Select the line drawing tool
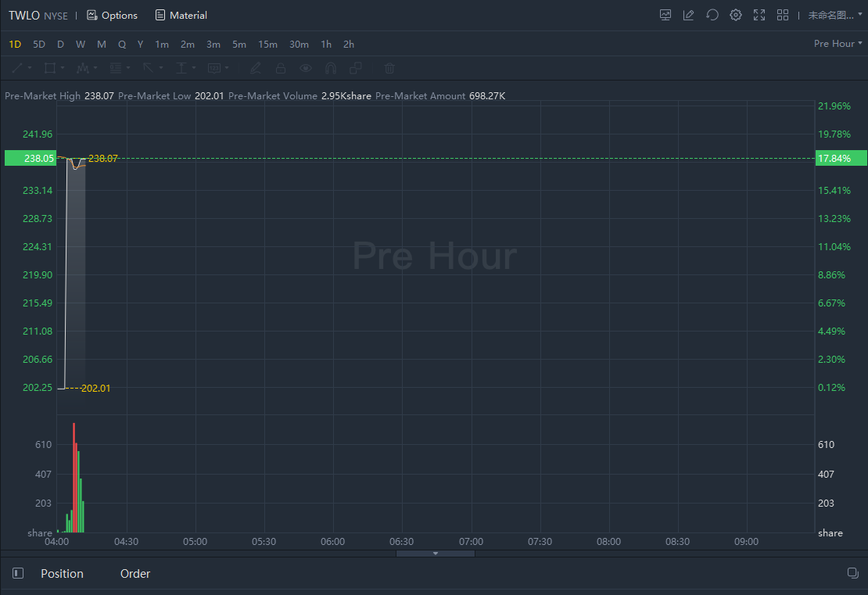868x595 pixels. click(17, 68)
